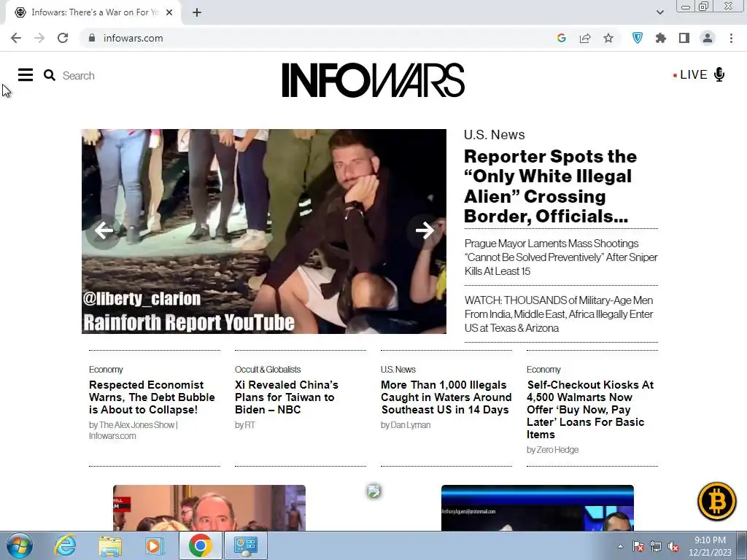Click the magnifier search icon
This screenshot has width=747, height=560.
[50, 75]
